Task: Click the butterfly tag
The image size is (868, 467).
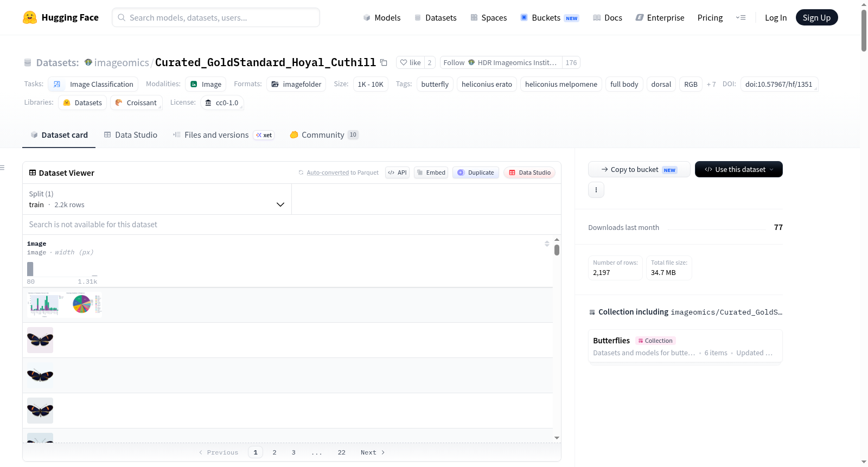Action: click(435, 84)
